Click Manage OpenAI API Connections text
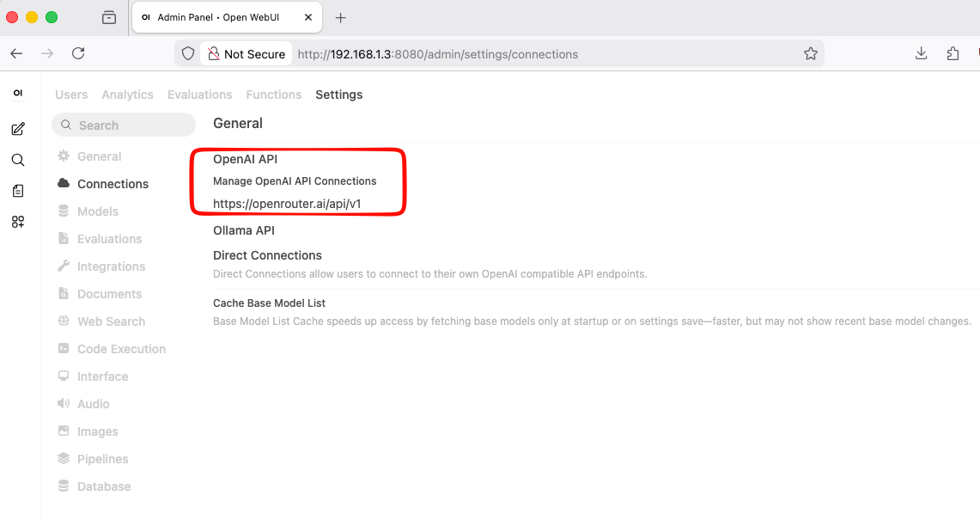Image resolution: width=980 pixels, height=520 pixels. click(295, 180)
